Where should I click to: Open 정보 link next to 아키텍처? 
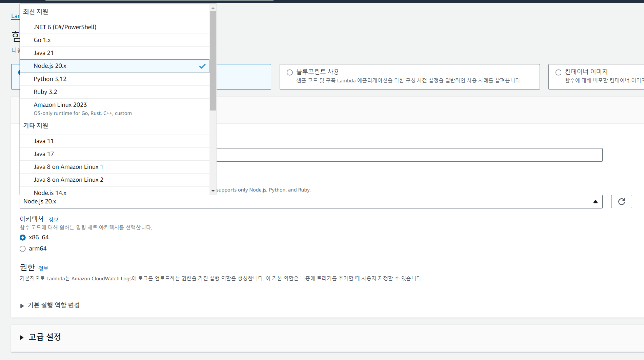[x=54, y=220]
